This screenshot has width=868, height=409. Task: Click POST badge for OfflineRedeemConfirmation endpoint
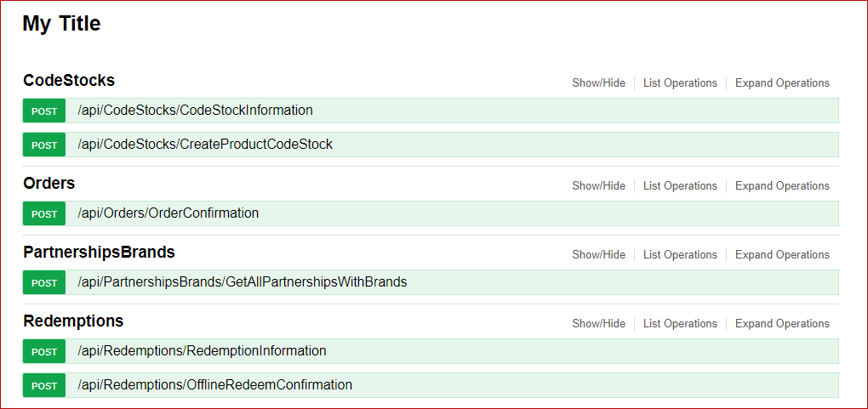tap(44, 385)
